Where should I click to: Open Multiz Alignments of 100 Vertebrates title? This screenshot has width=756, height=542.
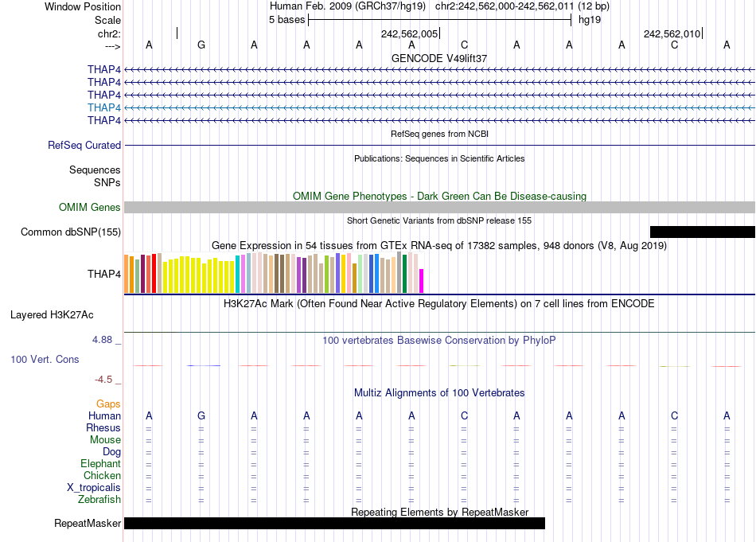(x=439, y=393)
